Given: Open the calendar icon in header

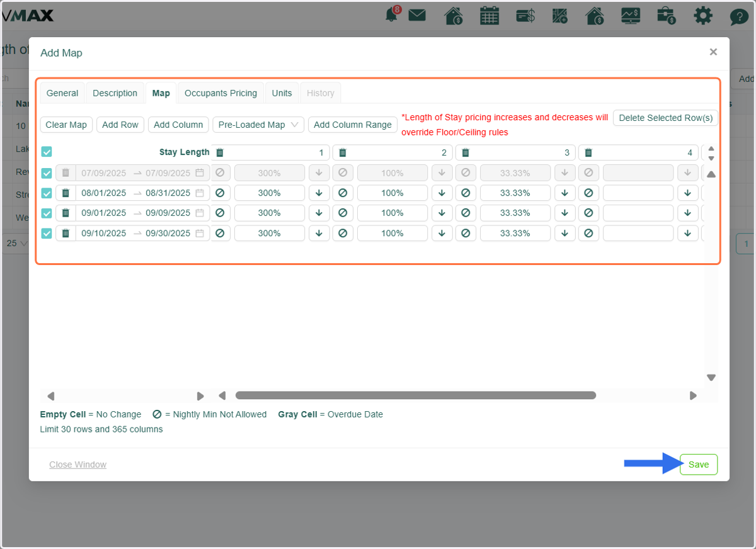Looking at the screenshot, I should coord(490,15).
